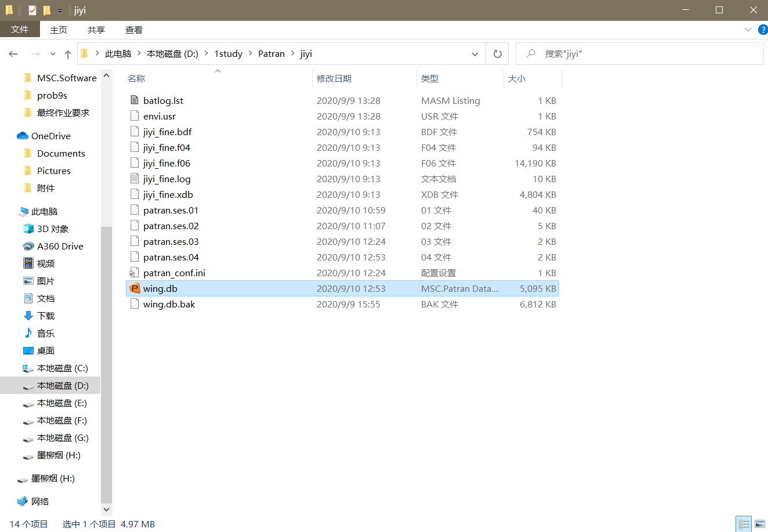Open the 文件 menu
The width and height of the screenshot is (768, 532).
point(20,30)
